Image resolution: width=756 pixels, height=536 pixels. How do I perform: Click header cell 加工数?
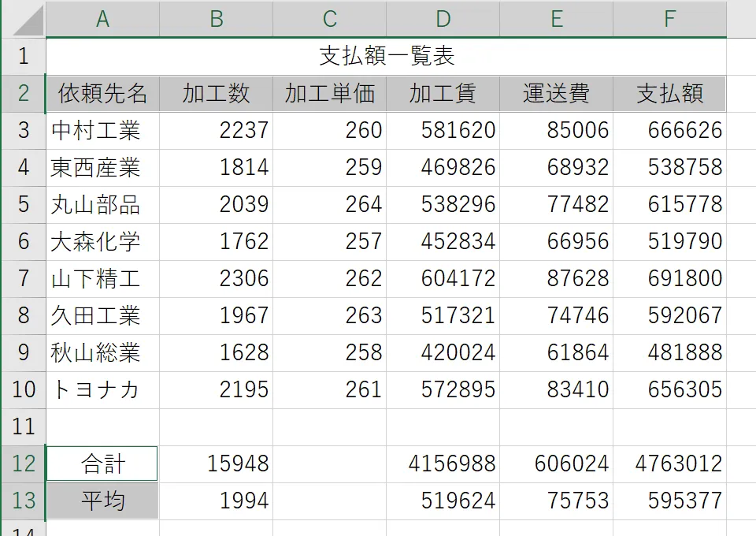[x=216, y=94]
